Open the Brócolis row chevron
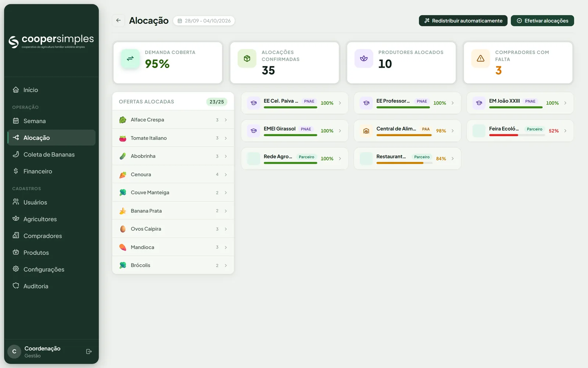 (226, 266)
